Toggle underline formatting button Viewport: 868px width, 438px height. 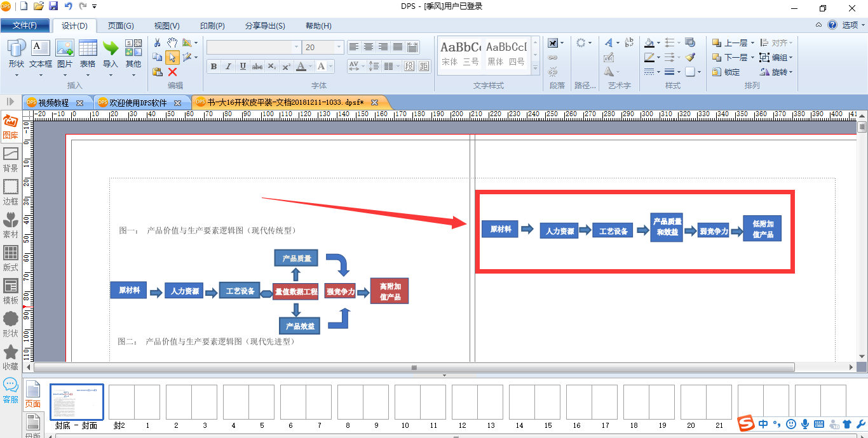pos(243,66)
